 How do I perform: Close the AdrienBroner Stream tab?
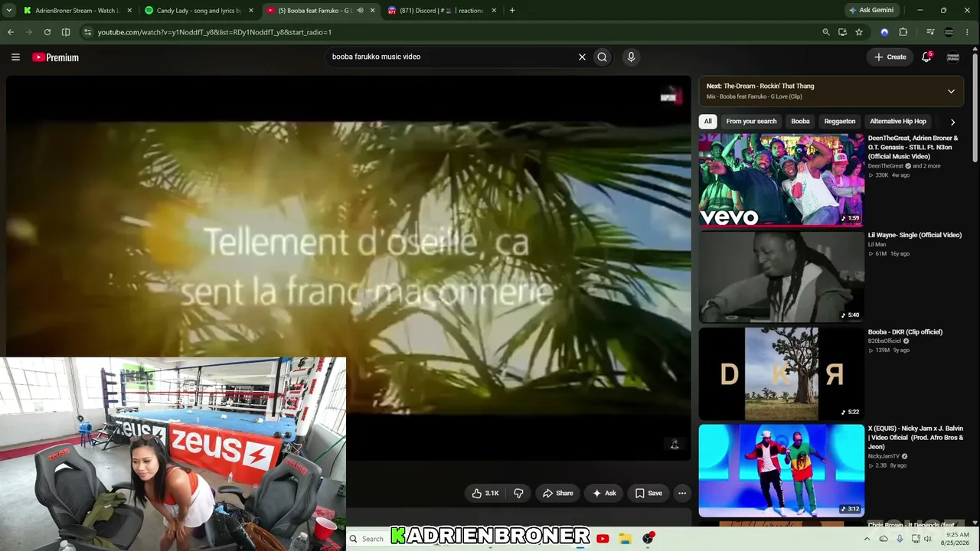pos(129,11)
